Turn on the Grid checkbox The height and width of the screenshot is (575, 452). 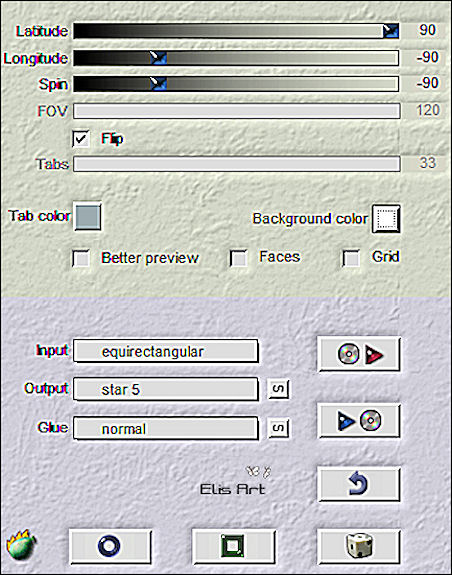click(x=351, y=258)
